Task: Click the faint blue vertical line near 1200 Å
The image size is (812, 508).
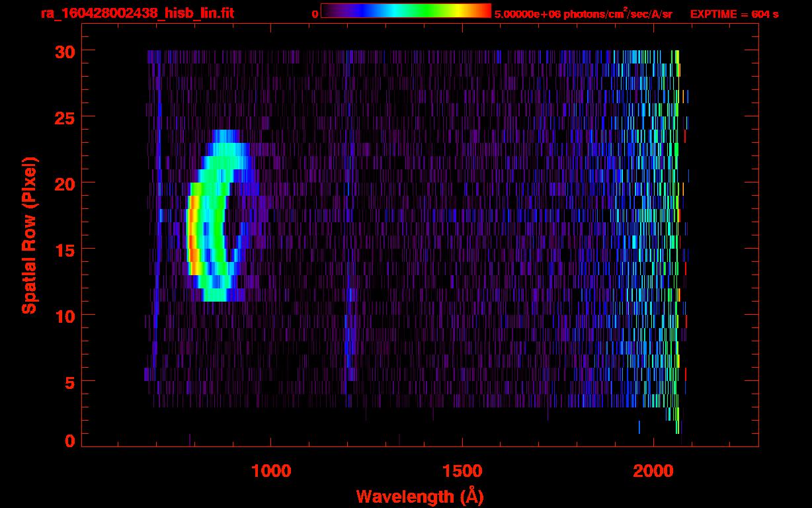Action: (x=348, y=337)
